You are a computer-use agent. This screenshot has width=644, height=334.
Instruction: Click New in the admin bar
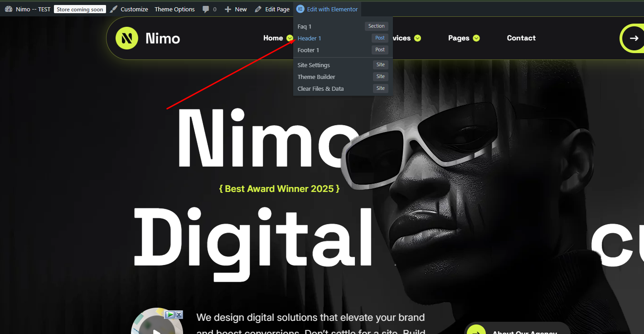click(241, 9)
